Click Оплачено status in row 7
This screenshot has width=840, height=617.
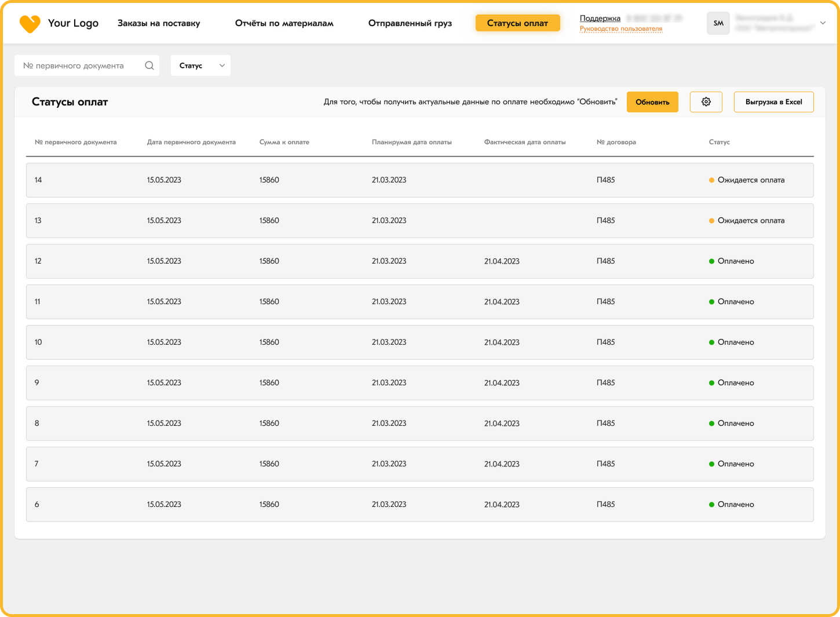pos(736,464)
